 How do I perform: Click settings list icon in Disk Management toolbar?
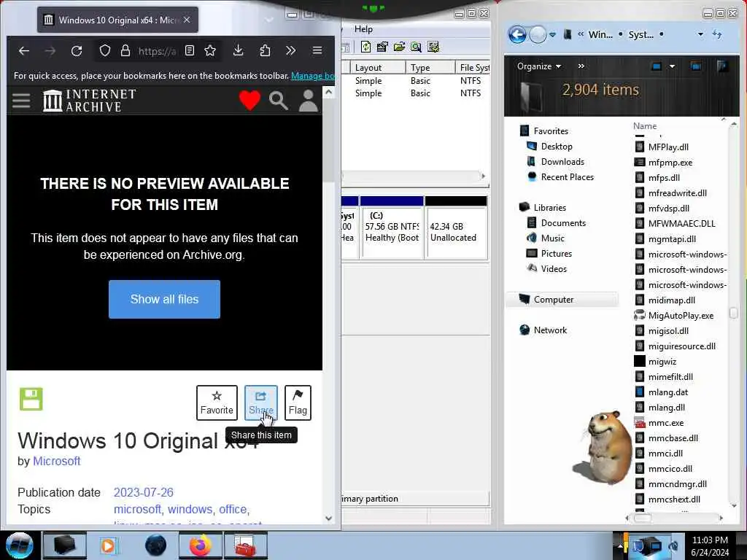tap(433, 47)
